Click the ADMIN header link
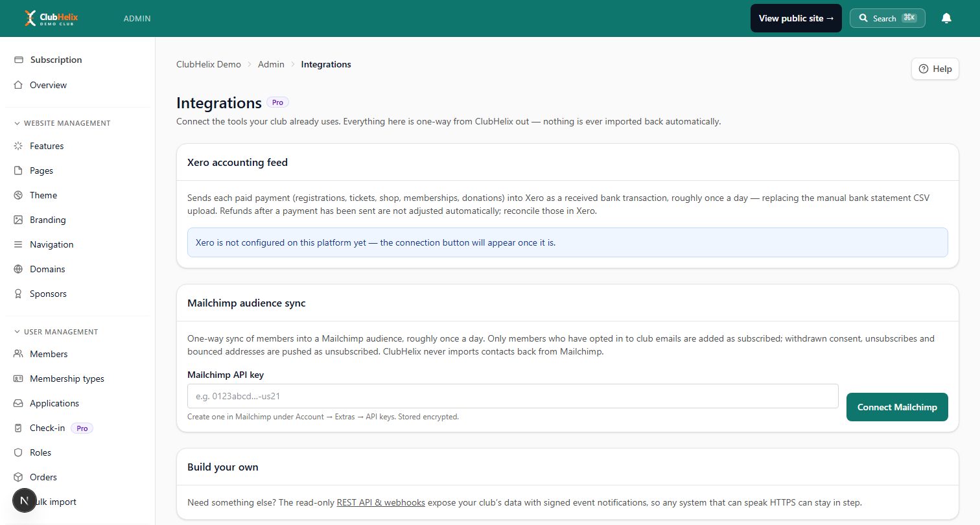 click(x=137, y=19)
